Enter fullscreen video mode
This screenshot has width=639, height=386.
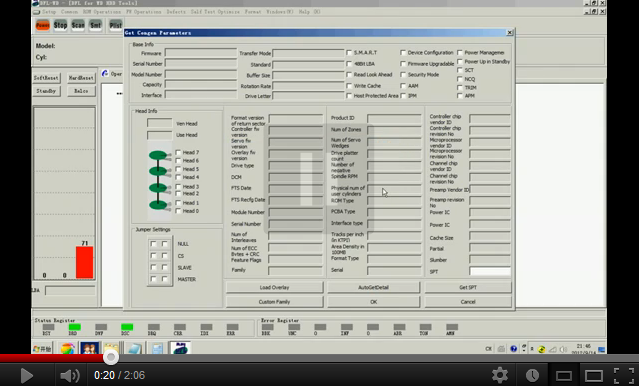(x=624, y=375)
